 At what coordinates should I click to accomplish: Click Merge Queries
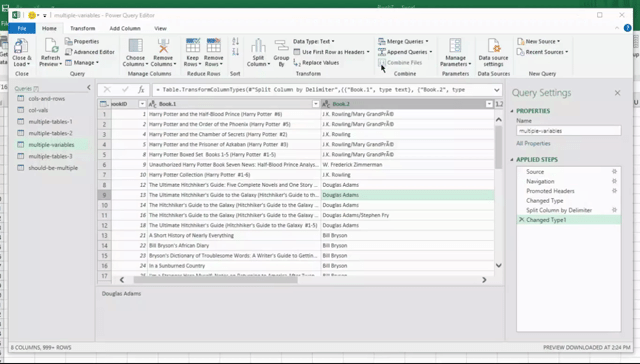click(403, 41)
